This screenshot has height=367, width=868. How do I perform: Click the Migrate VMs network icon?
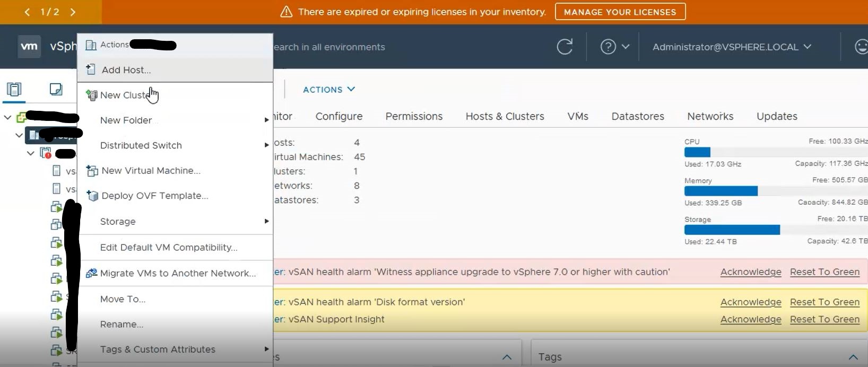pos(91,273)
